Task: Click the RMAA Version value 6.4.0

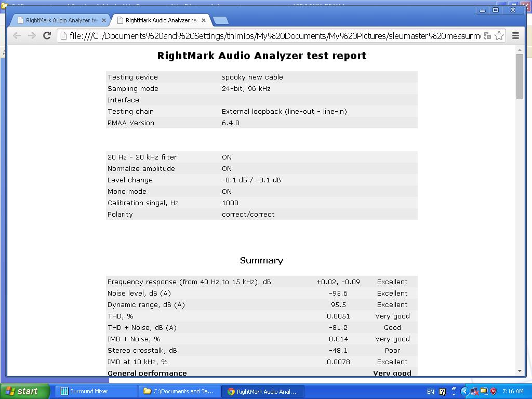Action: tap(230, 123)
